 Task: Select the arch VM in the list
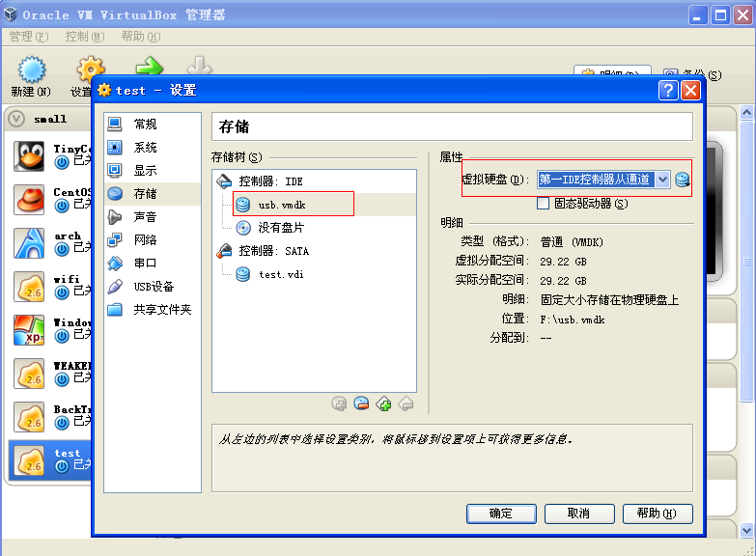coord(50,243)
